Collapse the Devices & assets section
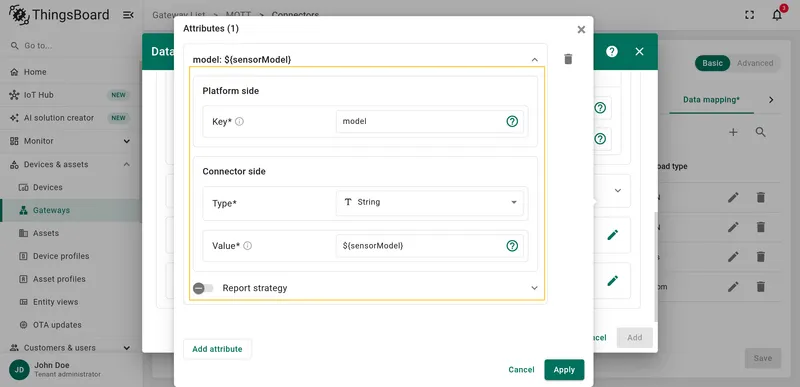Viewport: 800px width, 387px height. [x=71, y=164]
